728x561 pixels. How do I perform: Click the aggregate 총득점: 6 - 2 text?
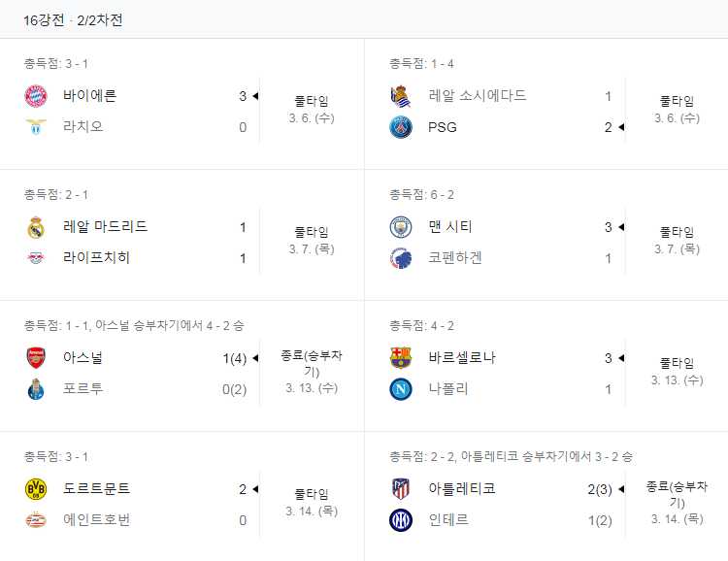[422, 195]
